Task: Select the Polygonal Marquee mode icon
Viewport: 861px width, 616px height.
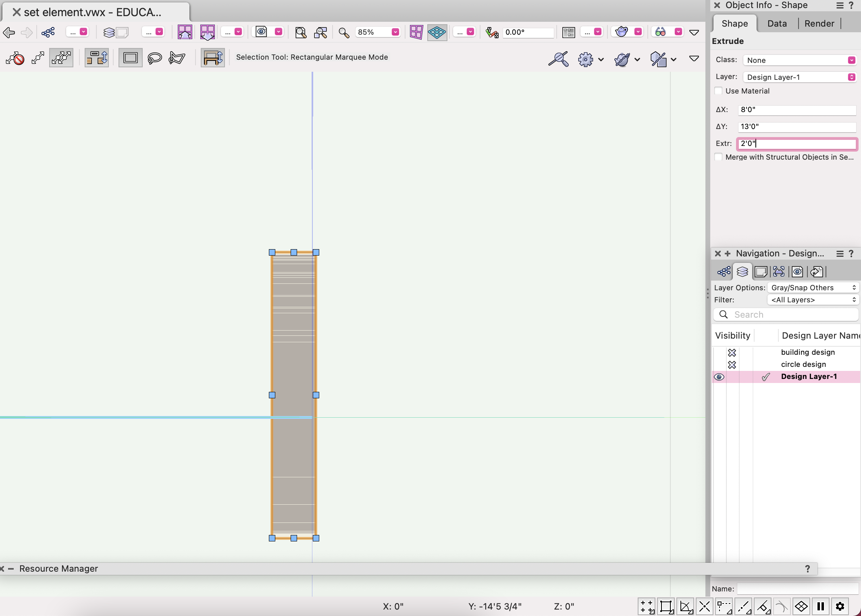Action: click(x=177, y=58)
